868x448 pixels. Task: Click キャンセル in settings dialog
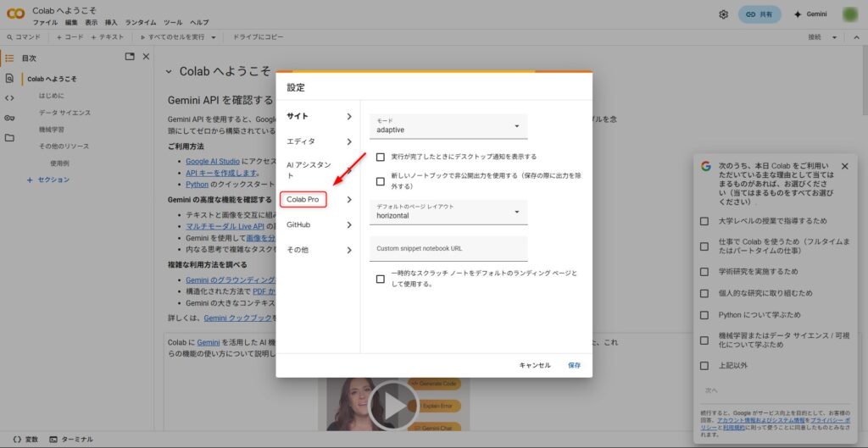pos(535,366)
